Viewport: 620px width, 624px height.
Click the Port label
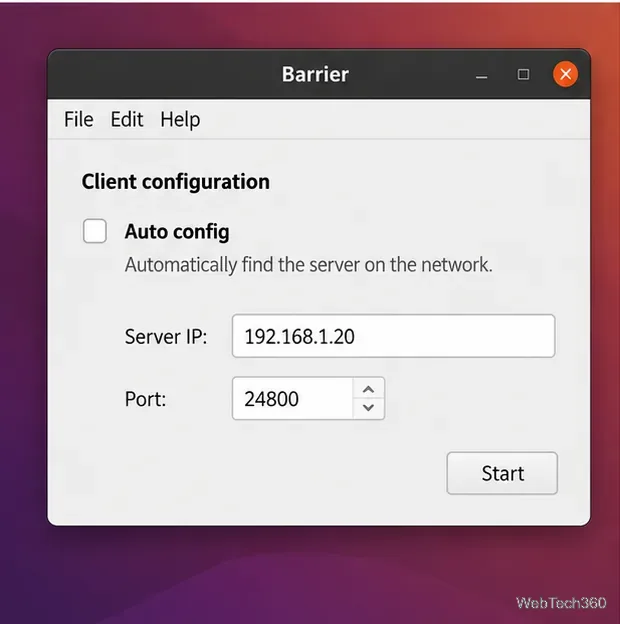click(x=145, y=399)
